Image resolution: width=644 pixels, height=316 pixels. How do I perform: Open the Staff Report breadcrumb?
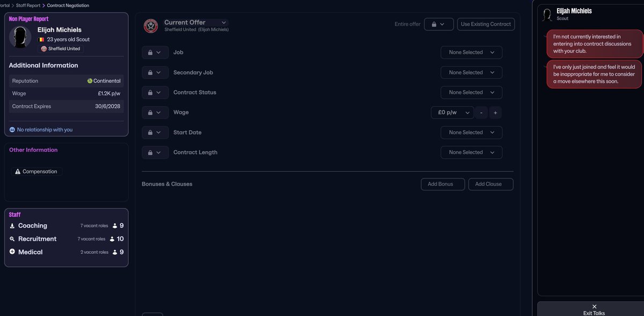point(28,5)
